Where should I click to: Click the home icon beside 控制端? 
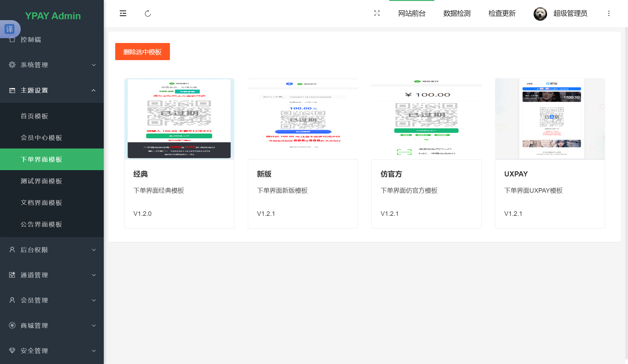click(x=12, y=39)
